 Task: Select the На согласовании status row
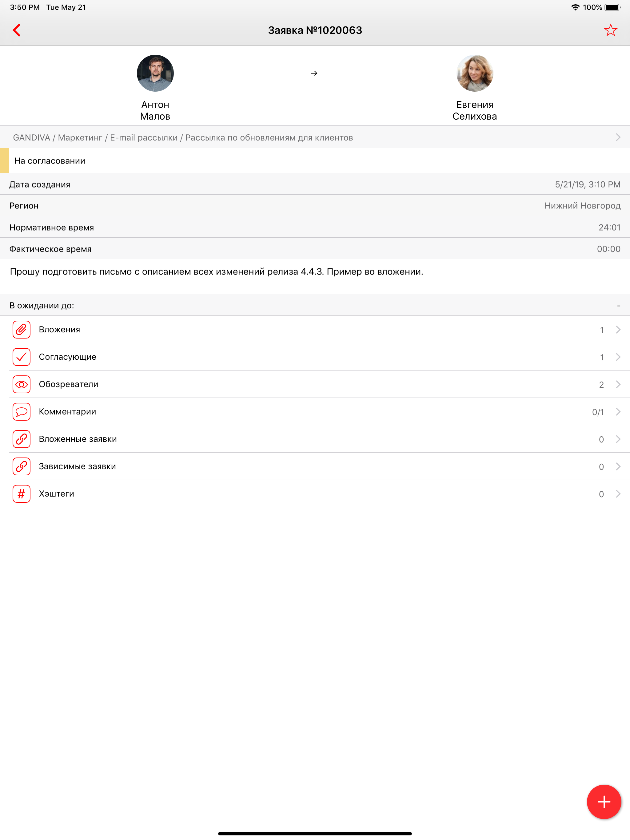click(x=315, y=160)
